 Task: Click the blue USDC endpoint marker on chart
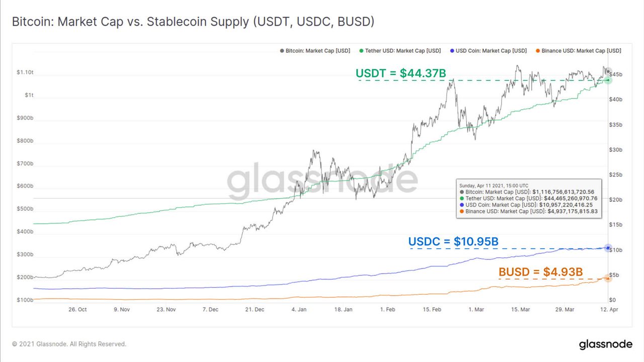pos(608,248)
